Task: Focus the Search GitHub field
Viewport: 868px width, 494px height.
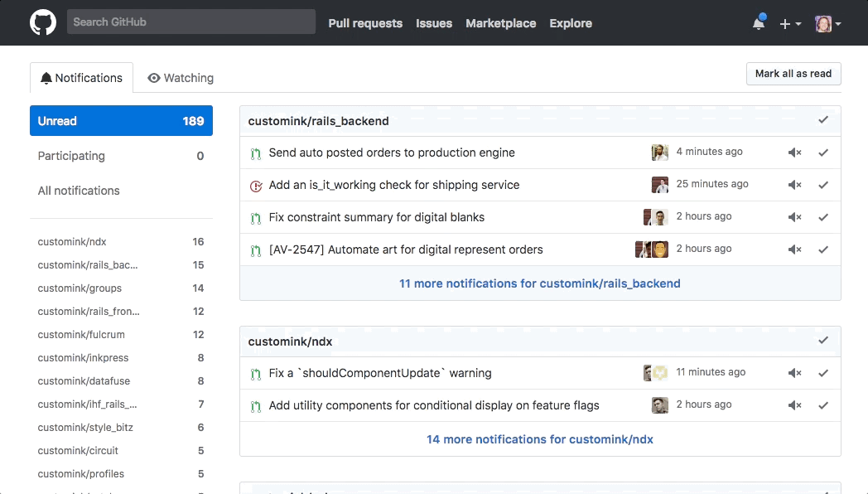Action: (190, 22)
